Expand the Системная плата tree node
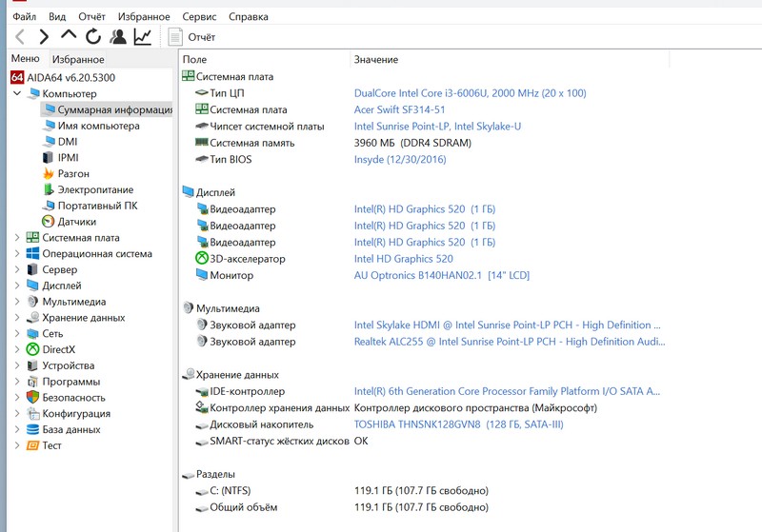This screenshot has width=762, height=532. pyautogui.click(x=17, y=238)
